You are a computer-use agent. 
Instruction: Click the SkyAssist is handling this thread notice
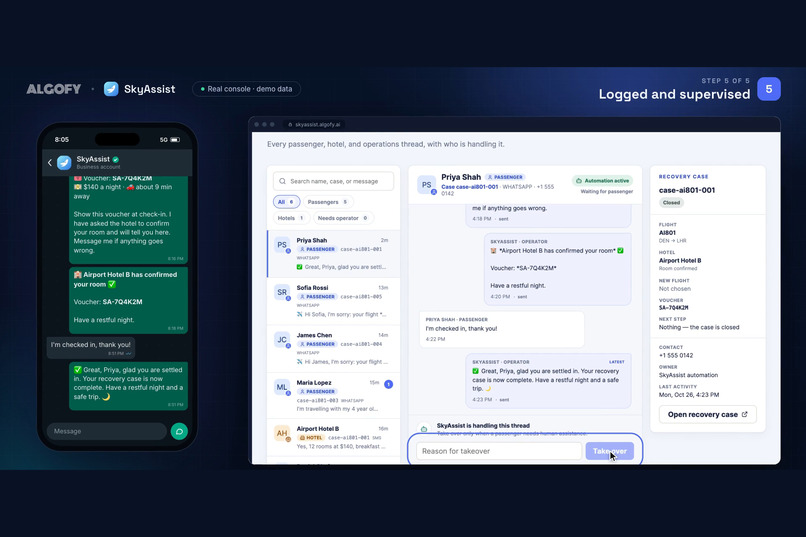click(483, 425)
